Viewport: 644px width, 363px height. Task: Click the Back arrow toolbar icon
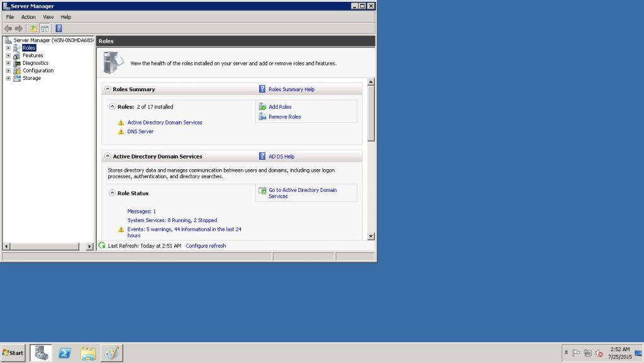(8, 28)
